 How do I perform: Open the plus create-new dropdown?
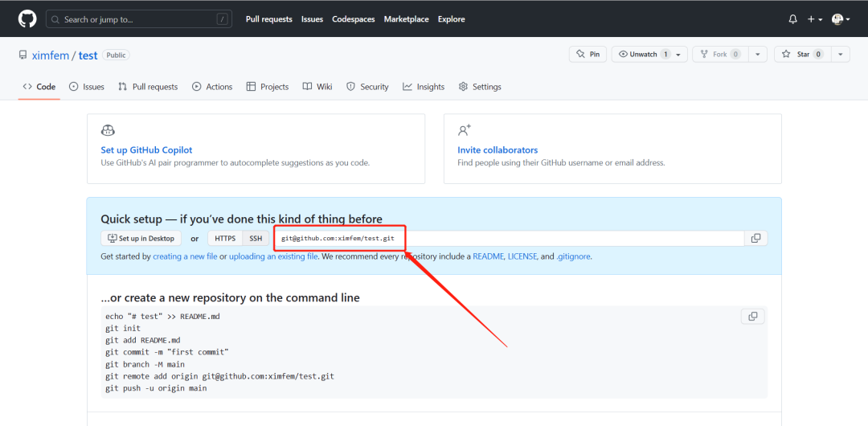point(815,19)
